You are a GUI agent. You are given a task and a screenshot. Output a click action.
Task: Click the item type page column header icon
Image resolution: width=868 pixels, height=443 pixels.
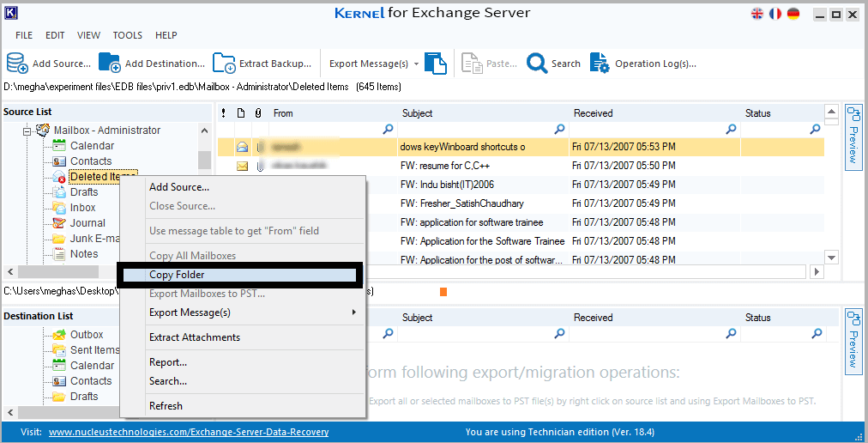(241, 113)
